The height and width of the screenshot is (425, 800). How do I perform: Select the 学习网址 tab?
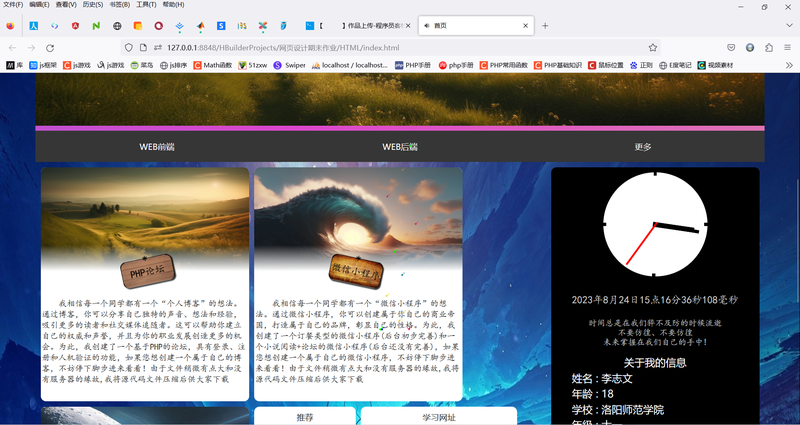click(x=439, y=416)
